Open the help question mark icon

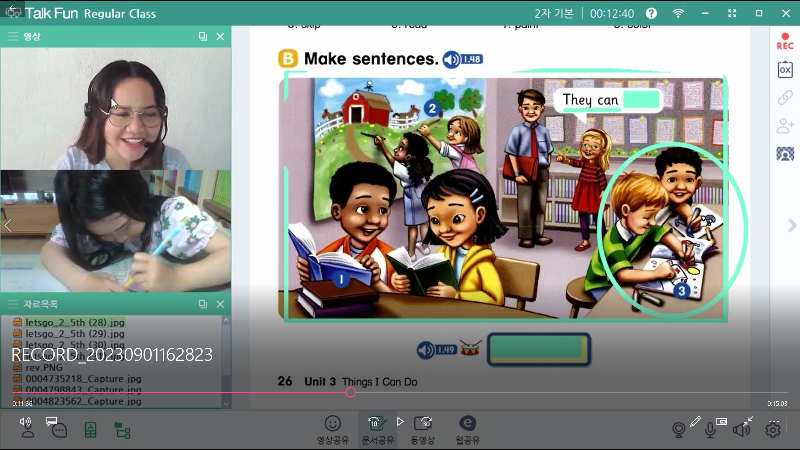pyautogui.click(x=652, y=13)
